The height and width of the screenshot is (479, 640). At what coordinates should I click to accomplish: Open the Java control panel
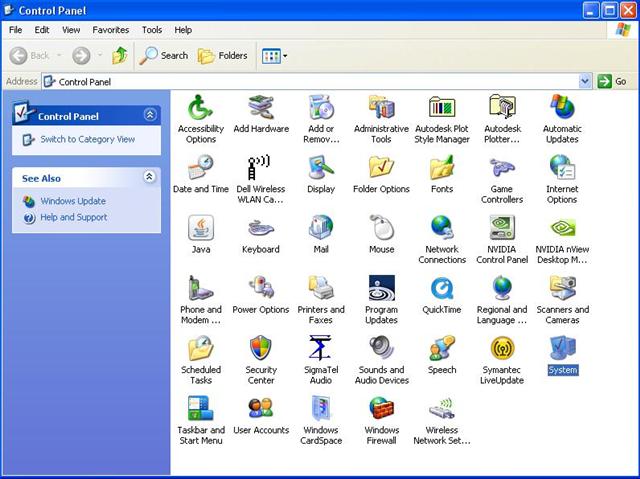[x=200, y=234]
